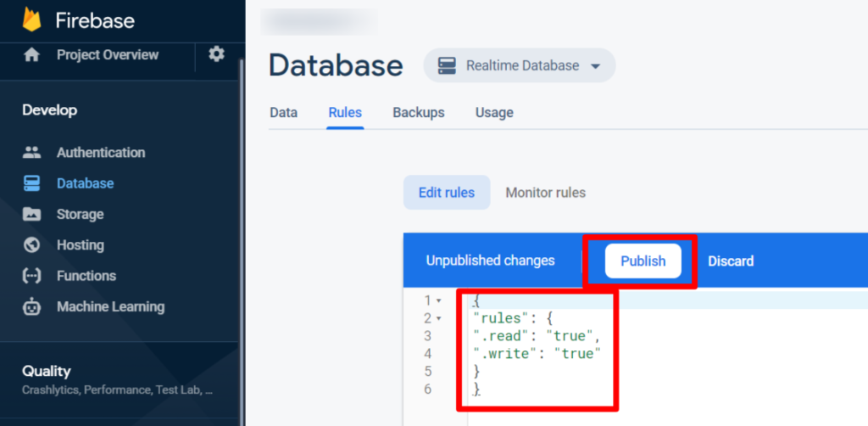Open Project Overview link
This screenshot has height=426, width=868.
108,55
